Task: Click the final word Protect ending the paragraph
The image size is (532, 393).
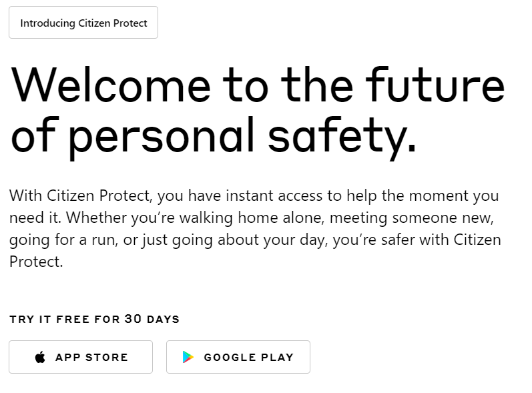Action: click(36, 262)
